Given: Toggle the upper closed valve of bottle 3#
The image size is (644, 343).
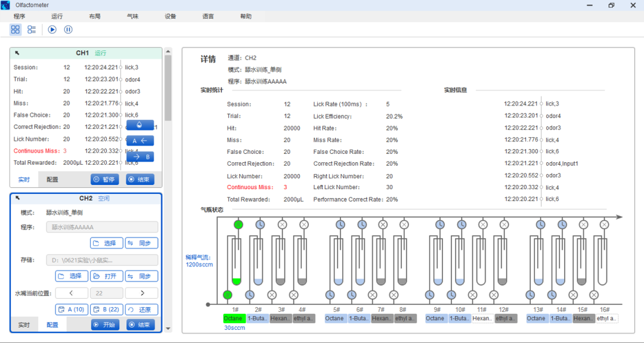Looking at the screenshot, I should 282,224.
